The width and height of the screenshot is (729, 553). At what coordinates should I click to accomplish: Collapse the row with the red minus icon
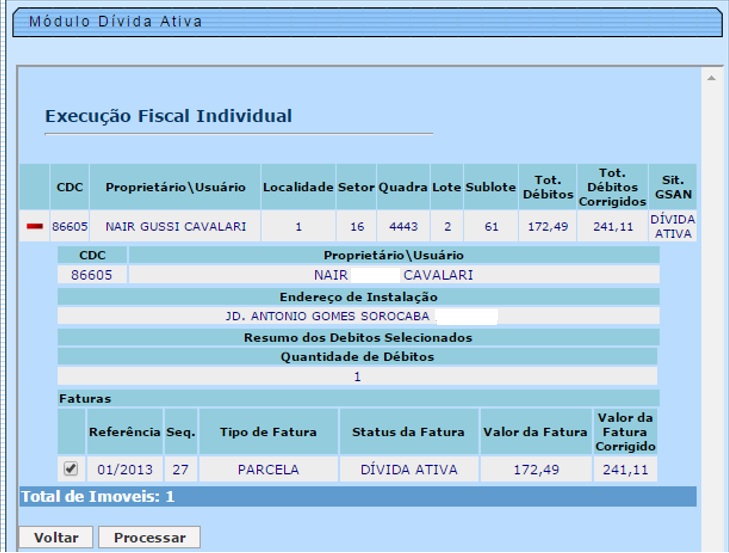(34, 227)
